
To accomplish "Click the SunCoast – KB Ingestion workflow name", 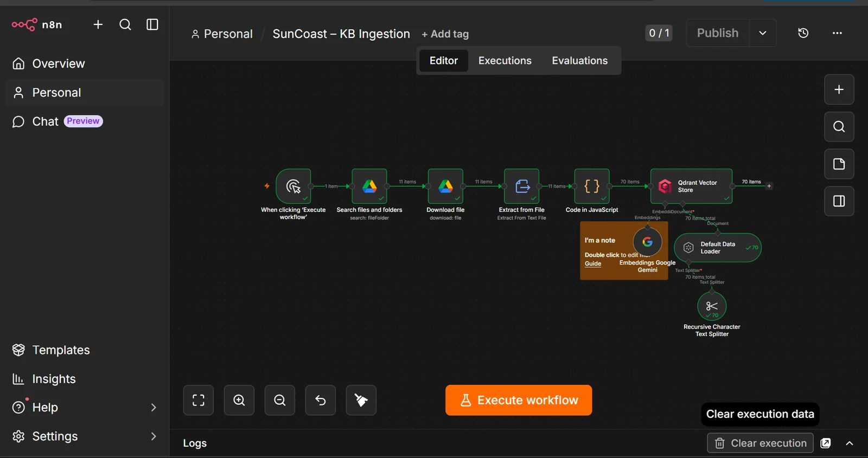I will tap(341, 34).
